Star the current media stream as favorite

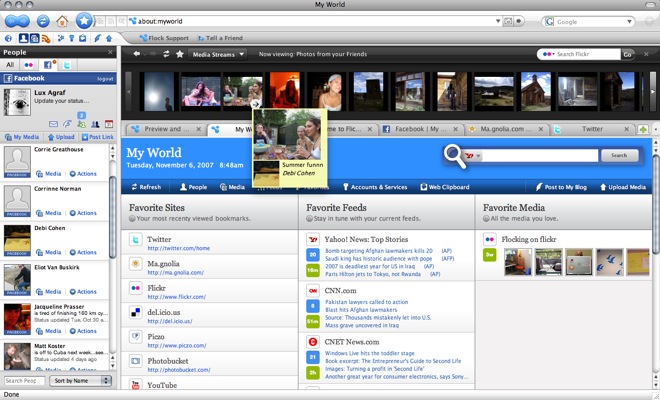[180, 54]
